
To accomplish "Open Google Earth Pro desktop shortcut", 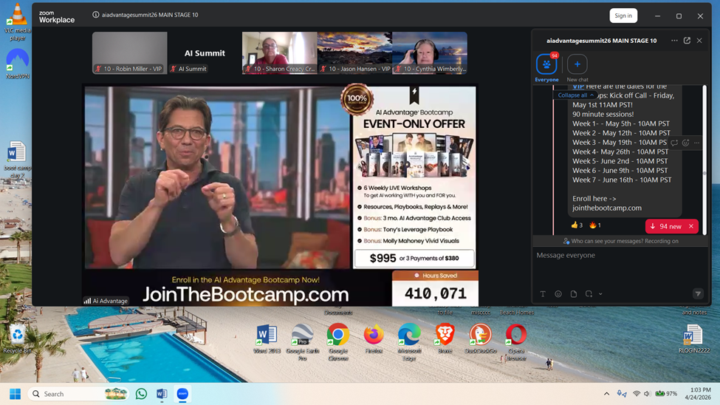I will tap(302, 342).
